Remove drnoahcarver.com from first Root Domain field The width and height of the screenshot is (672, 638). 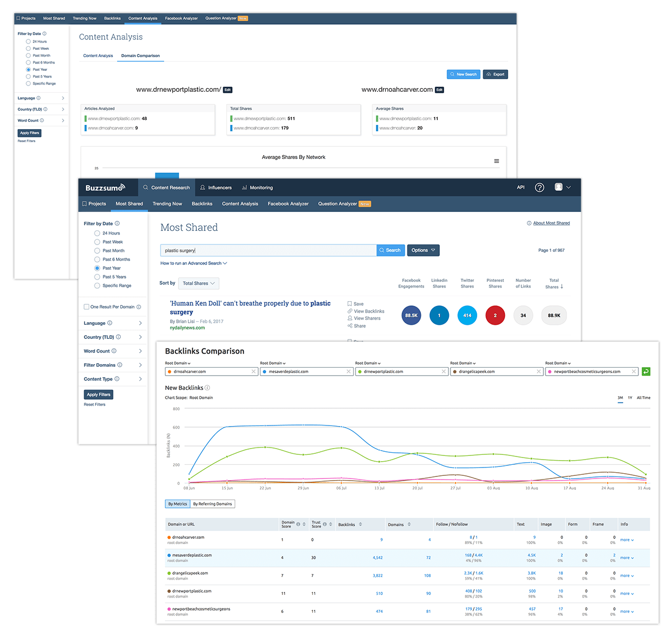click(254, 371)
